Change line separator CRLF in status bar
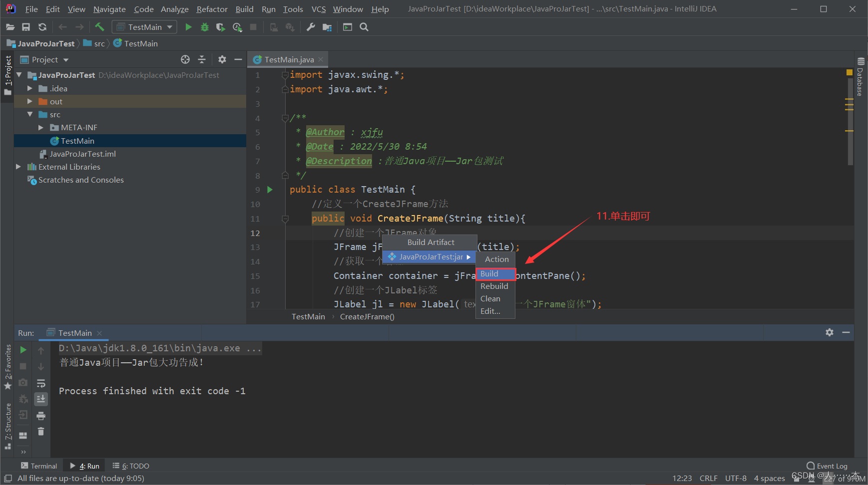The image size is (868, 485). pos(708,479)
